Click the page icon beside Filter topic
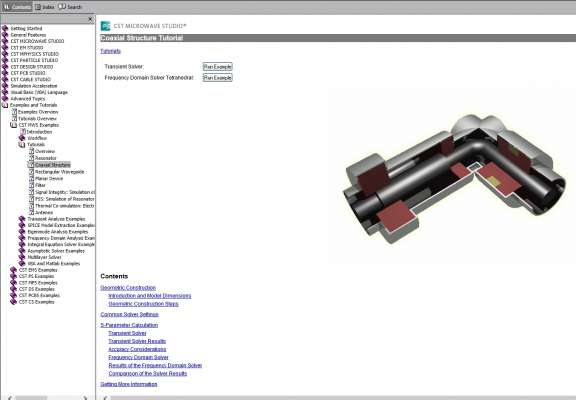 pyautogui.click(x=31, y=185)
